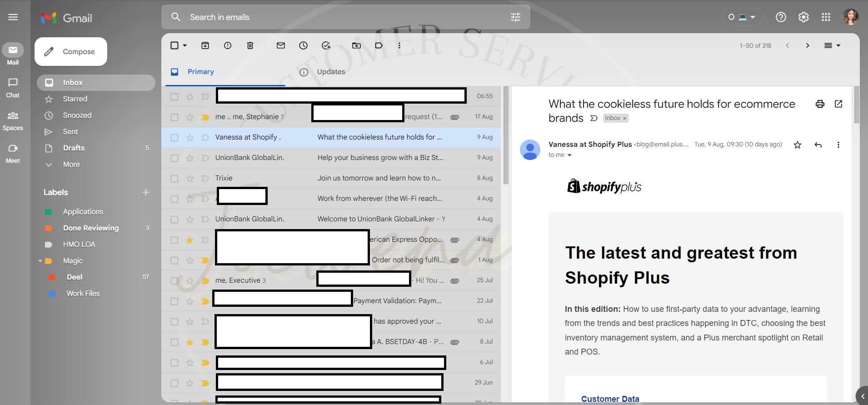Open the split pane mode dropdown
Viewport: 868px width, 405px height.
pos(832,45)
